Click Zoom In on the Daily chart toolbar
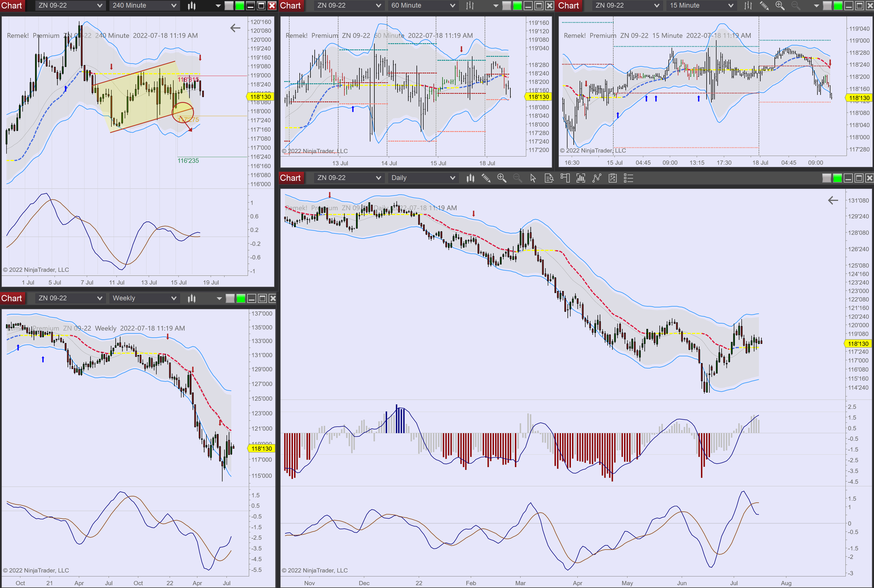Viewport: 874px width, 588px height. 501,178
